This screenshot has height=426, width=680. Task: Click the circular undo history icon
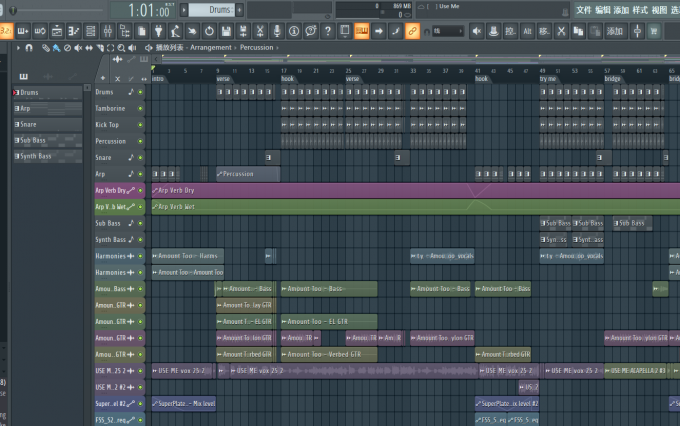pos(209,31)
